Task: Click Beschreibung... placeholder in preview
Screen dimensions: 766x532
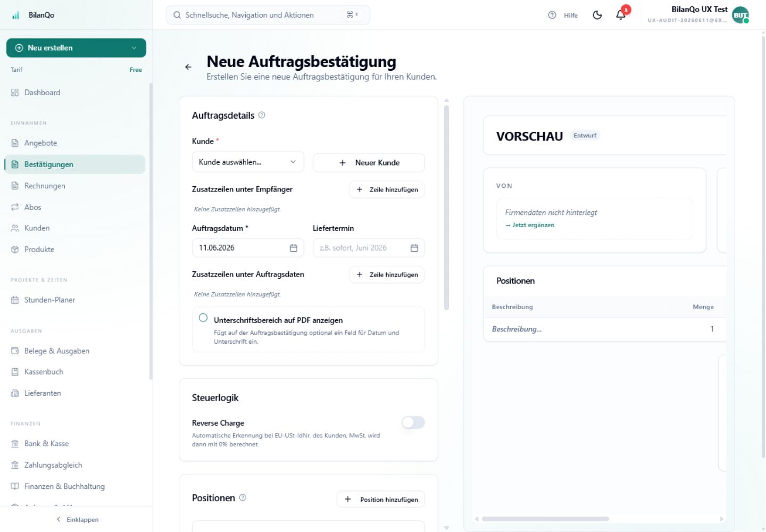Action: [517, 329]
